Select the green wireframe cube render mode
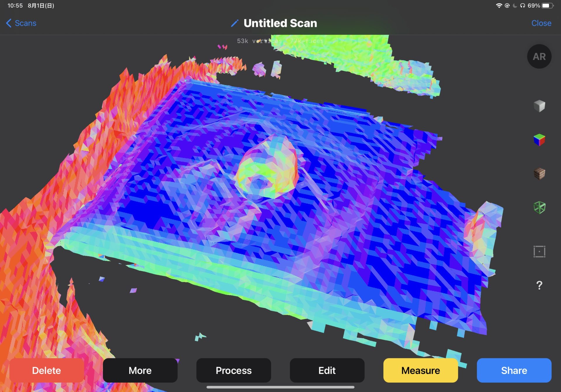The height and width of the screenshot is (392, 561). [x=539, y=208]
